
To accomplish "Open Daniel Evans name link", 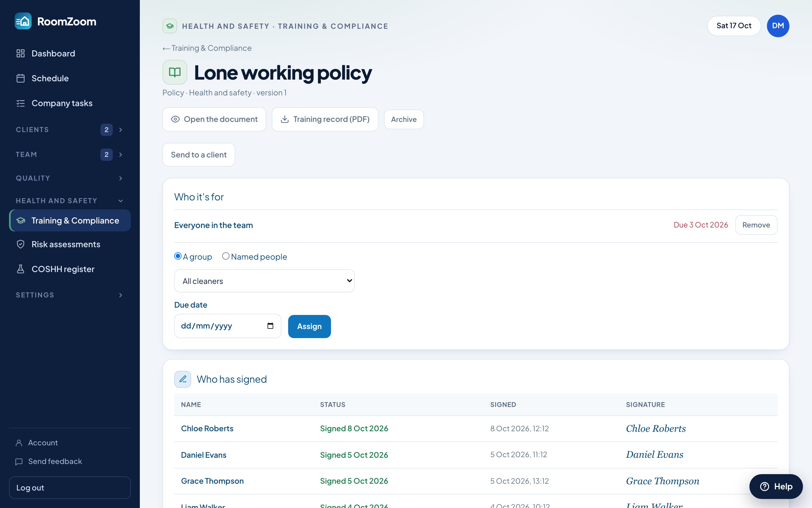I will point(204,455).
